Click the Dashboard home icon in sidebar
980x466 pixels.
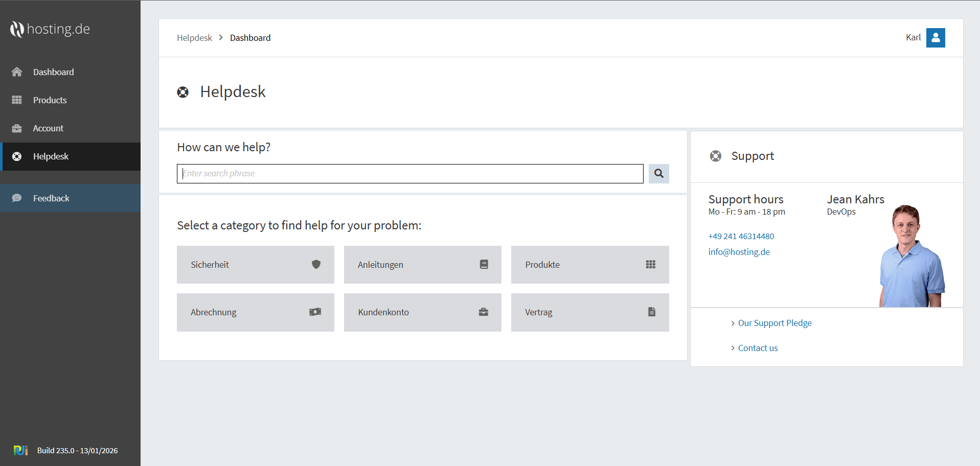pos(17,72)
